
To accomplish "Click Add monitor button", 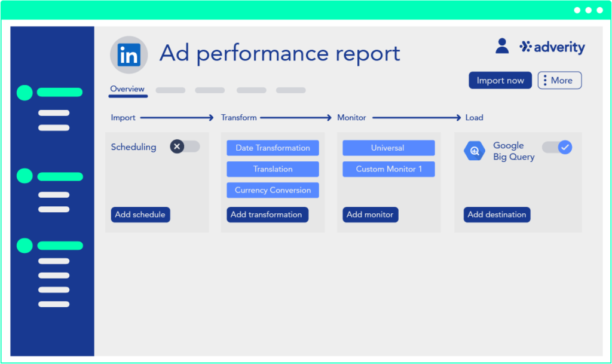I will [371, 215].
